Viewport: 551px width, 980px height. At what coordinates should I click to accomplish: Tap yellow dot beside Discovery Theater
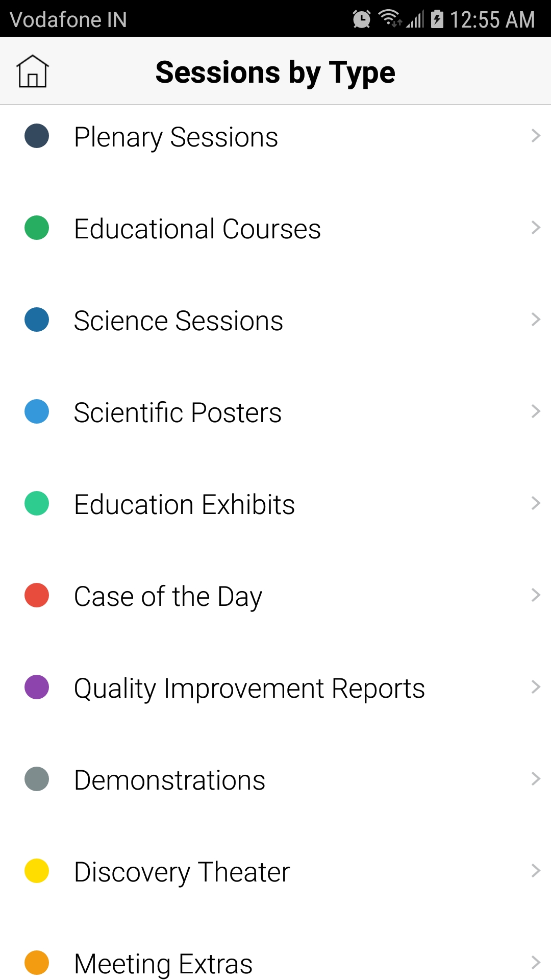coord(37,871)
